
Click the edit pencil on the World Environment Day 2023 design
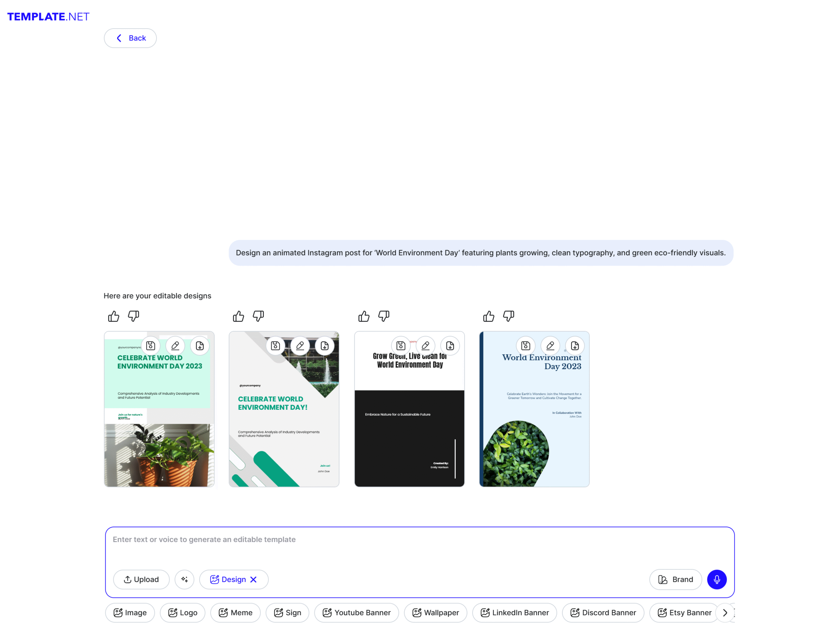(550, 346)
